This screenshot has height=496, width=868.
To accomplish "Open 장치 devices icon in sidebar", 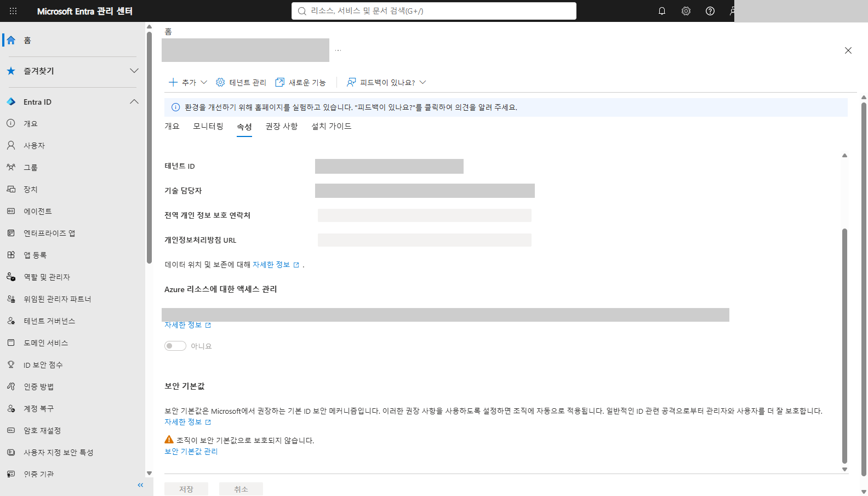I will [x=11, y=189].
